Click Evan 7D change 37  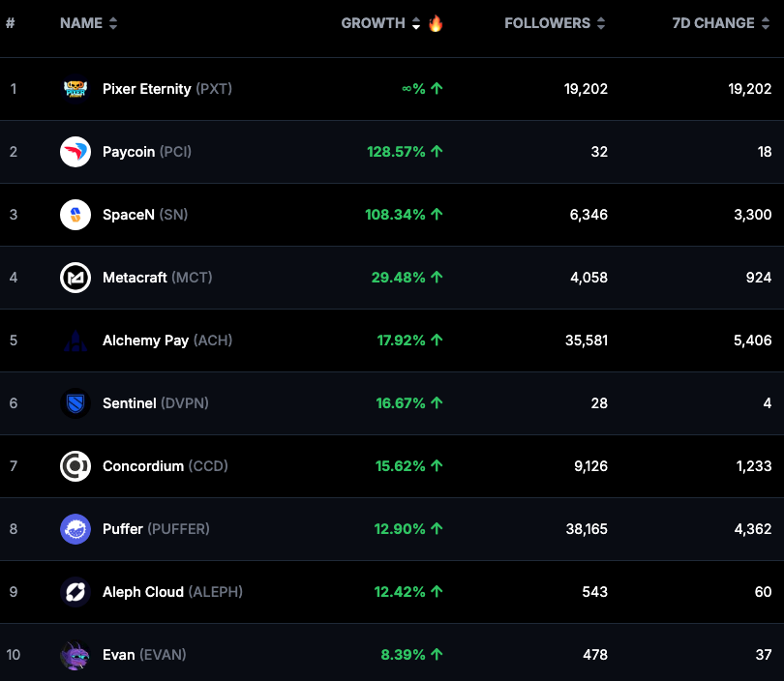(764, 656)
